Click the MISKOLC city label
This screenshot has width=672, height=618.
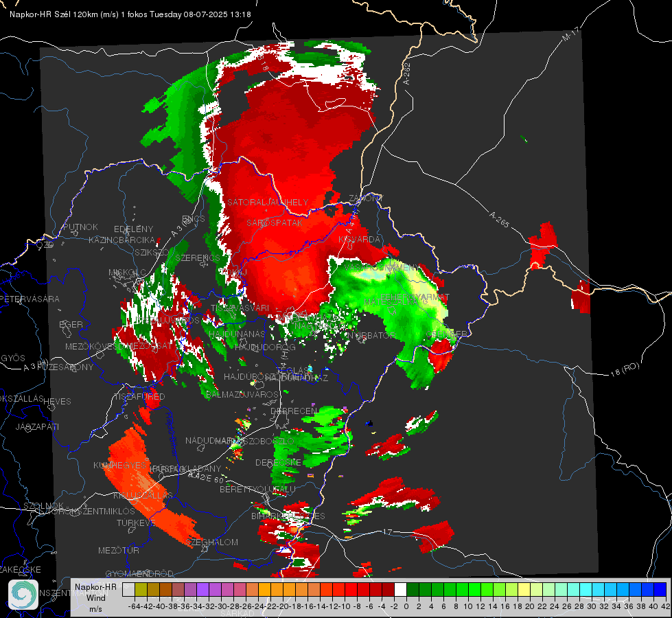[x=127, y=273]
